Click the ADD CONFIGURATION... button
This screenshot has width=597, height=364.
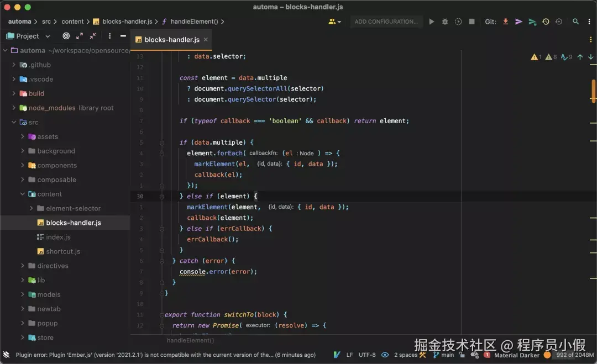click(x=386, y=22)
